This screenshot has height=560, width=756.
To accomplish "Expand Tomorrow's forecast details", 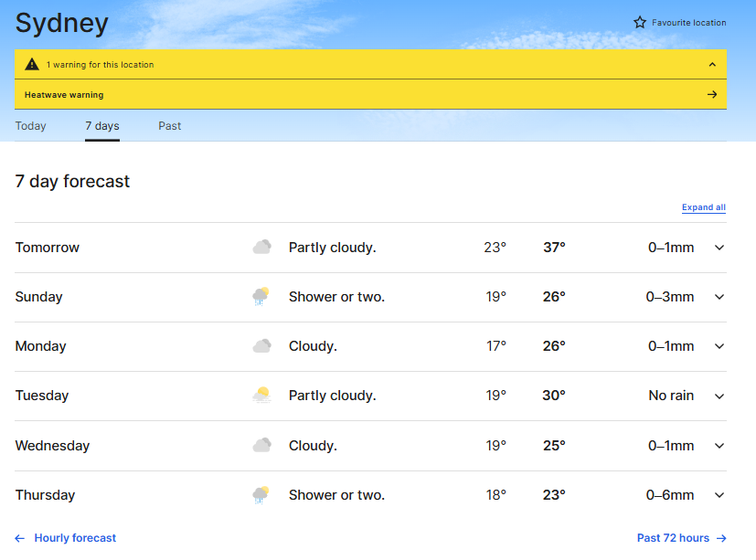I will tap(719, 248).
